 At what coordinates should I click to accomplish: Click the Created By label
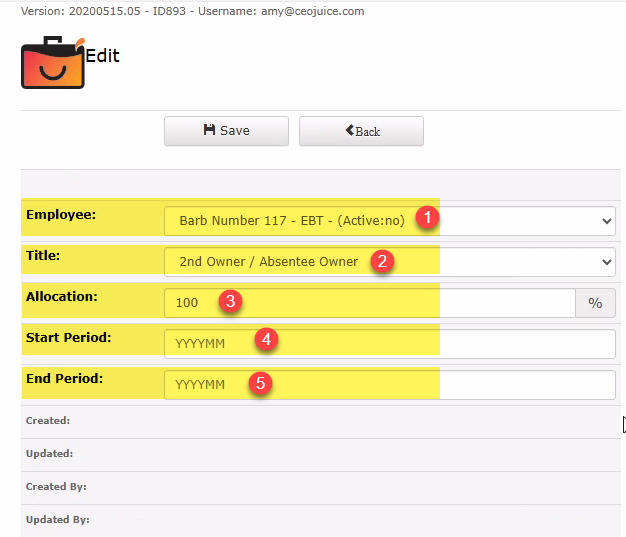pos(56,487)
